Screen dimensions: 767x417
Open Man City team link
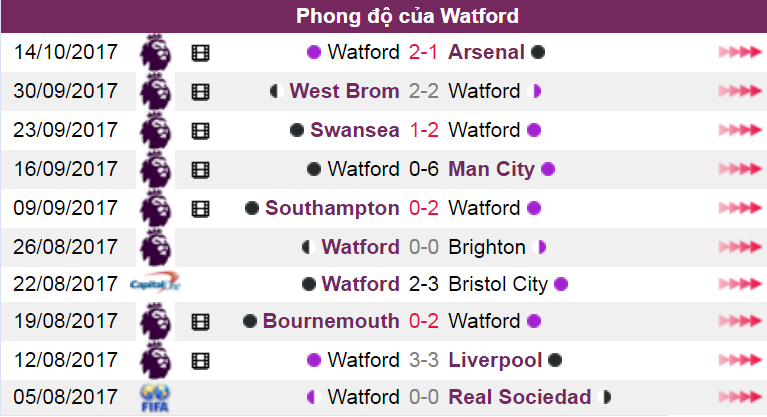pyautogui.click(x=492, y=169)
